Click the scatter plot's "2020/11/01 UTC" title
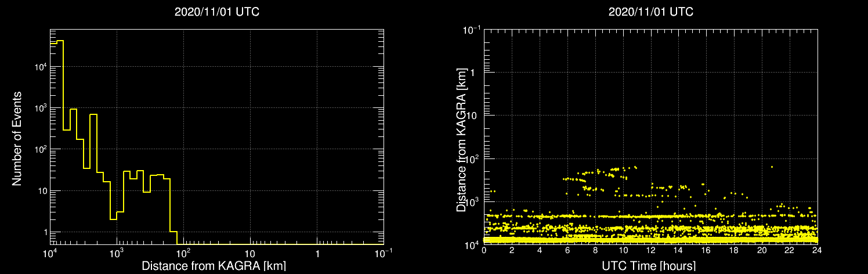The height and width of the screenshot is (274, 868). click(x=650, y=12)
